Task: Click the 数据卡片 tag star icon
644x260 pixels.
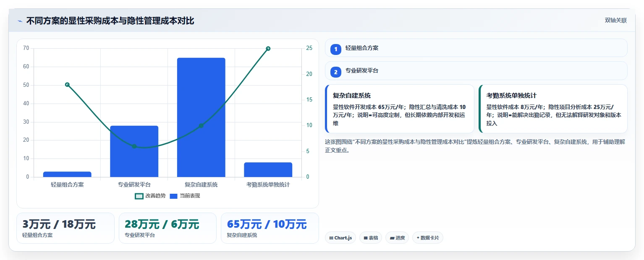Action: (418, 238)
